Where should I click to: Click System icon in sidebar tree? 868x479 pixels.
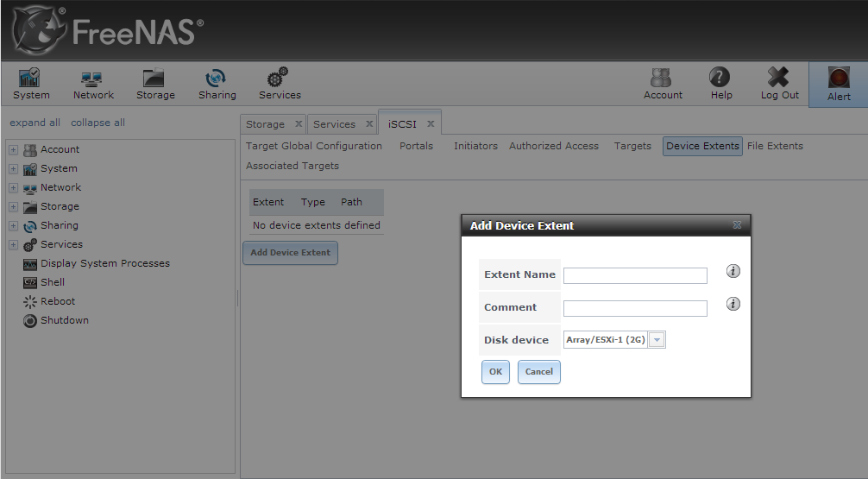coord(30,169)
